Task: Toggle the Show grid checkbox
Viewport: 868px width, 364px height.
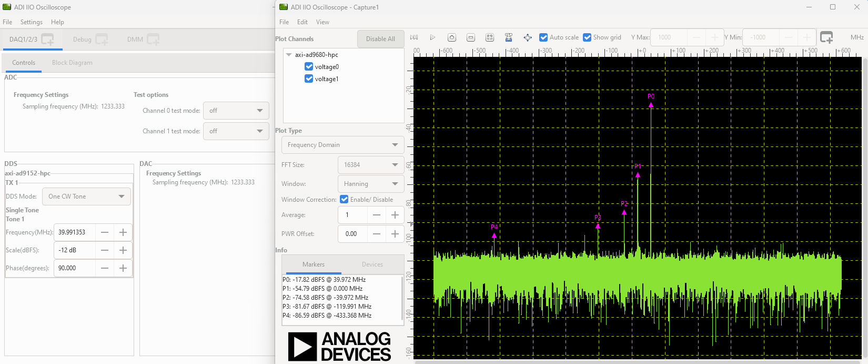Action: coord(587,37)
